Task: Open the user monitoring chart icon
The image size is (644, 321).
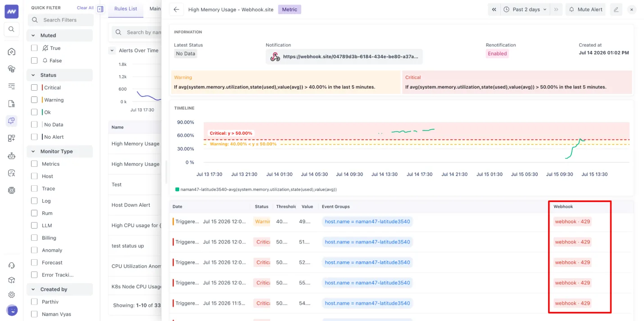Action: pos(12,173)
